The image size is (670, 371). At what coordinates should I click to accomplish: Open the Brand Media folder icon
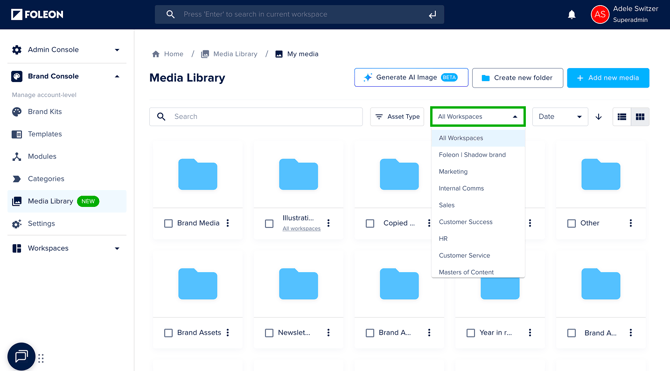click(x=198, y=174)
